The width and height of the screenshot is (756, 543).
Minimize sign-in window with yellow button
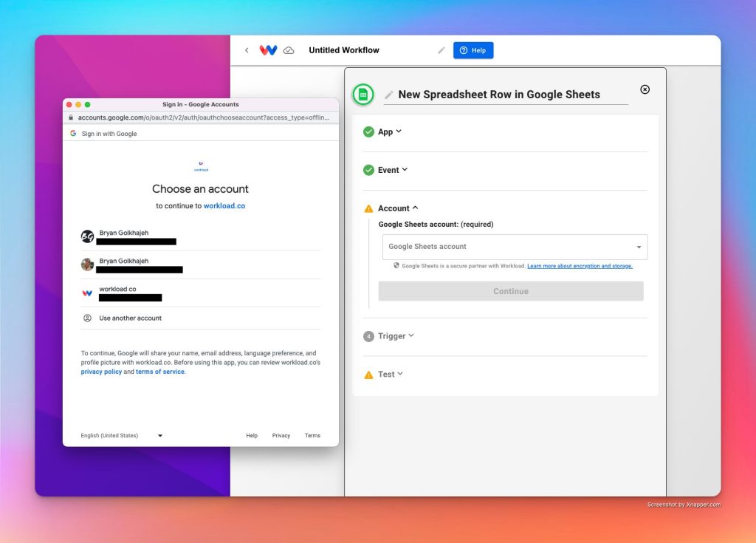[x=78, y=104]
